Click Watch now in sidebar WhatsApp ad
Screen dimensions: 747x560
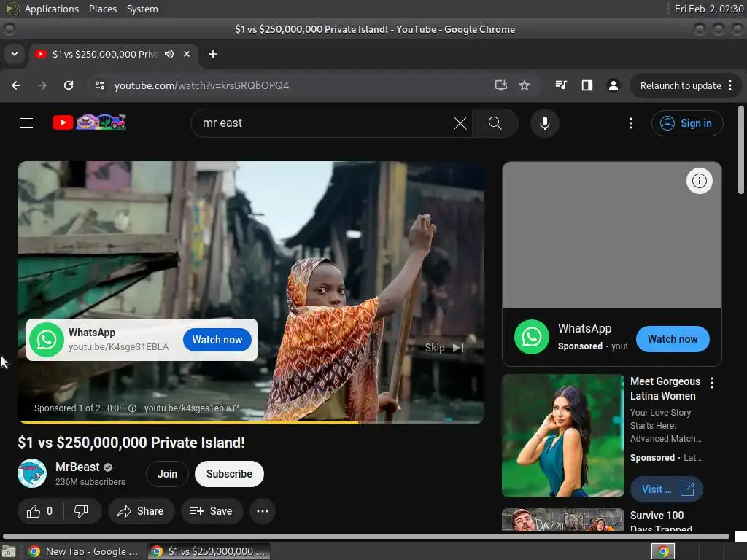[x=673, y=339]
